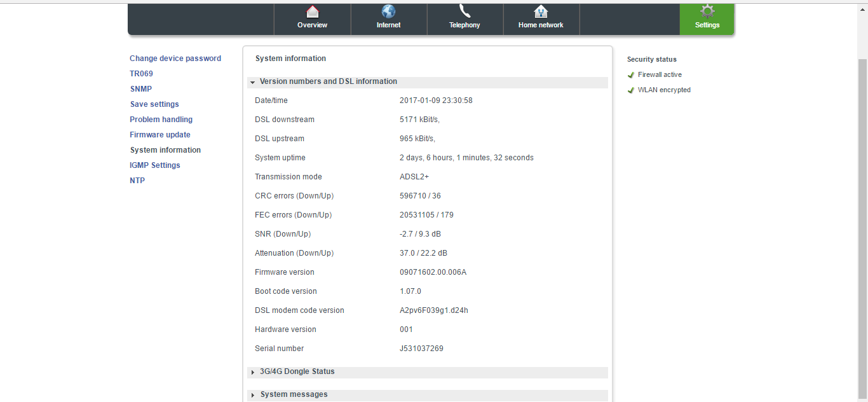The height and width of the screenshot is (402, 868).
Task: Select DSL modem code A2pv6F039g1.d24h
Action: tap(434, 310)
